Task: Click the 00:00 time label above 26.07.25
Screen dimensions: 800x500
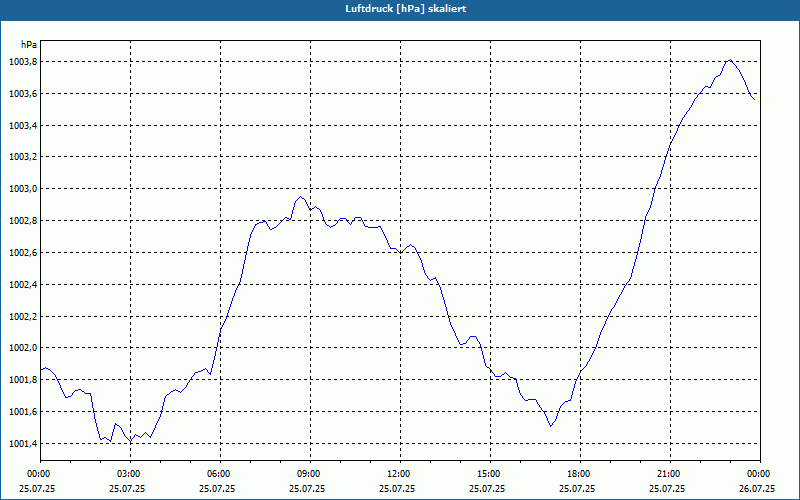Action: [760, 474]
